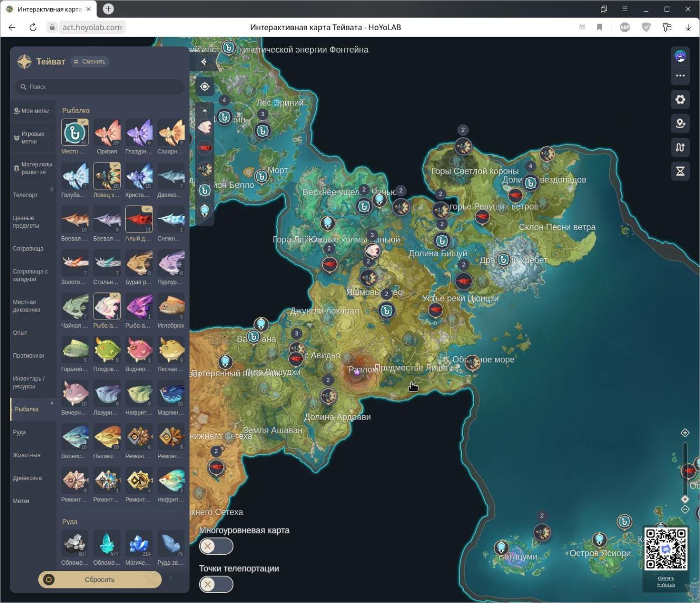Select the Сахарн... fish filter
700x603 pixels.
point(171,133)
